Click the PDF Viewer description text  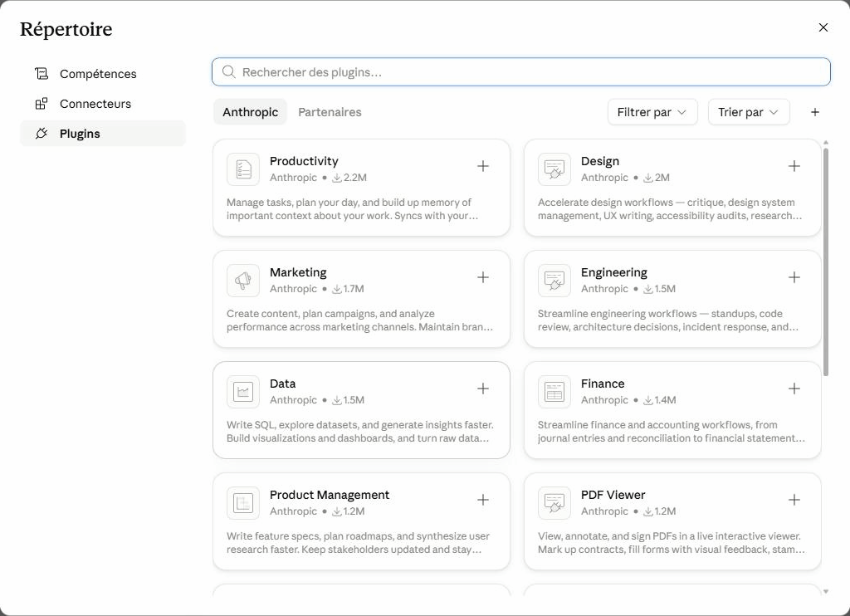[x=671, y=543]
